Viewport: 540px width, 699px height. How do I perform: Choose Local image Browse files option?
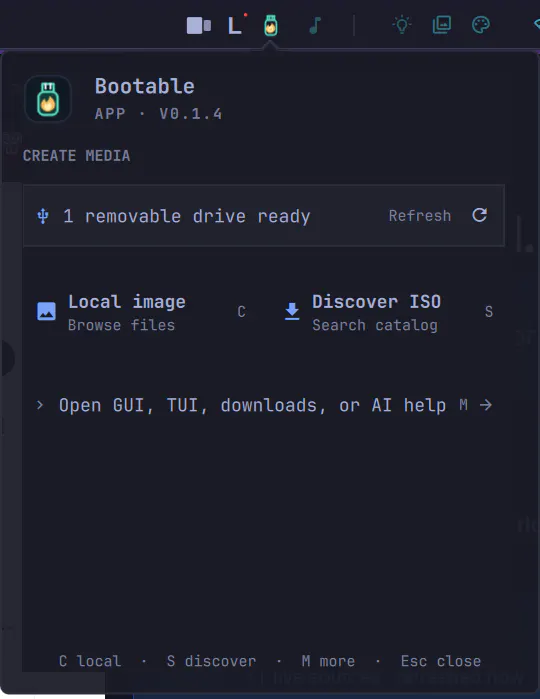point(142,312)
